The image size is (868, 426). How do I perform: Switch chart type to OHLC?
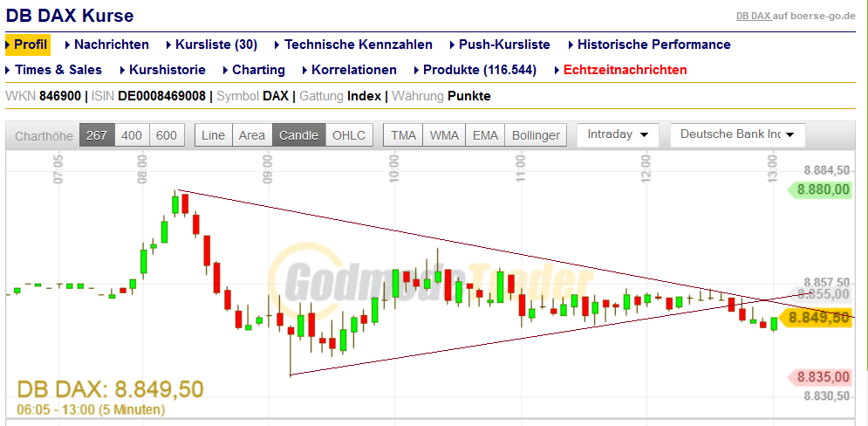[x=349, y=135]
